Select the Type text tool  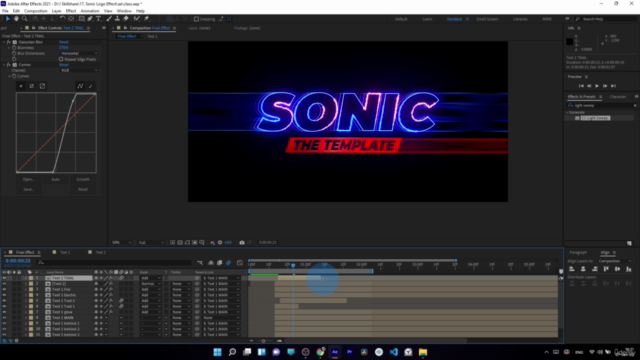[x=99, y=19]
